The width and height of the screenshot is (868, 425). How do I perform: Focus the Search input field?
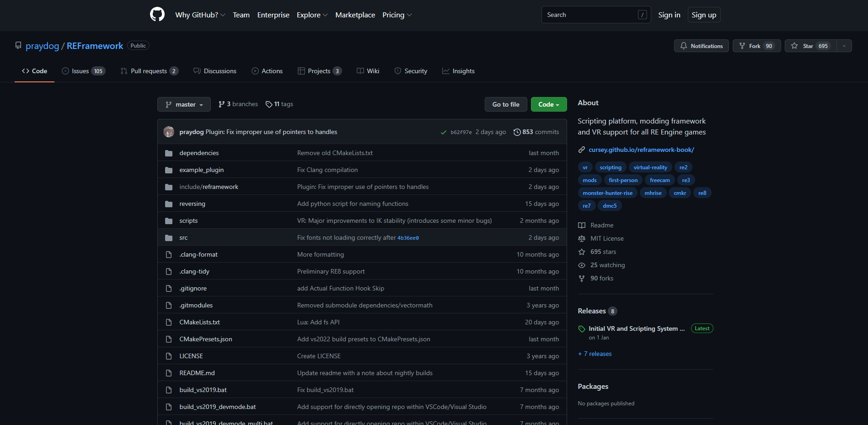click(x=596, y=15)
